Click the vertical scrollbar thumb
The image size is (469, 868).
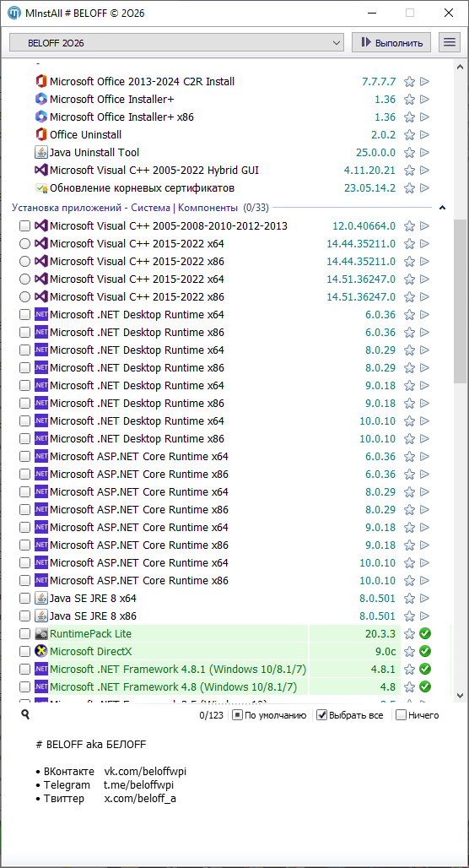(x=461, y=301)
